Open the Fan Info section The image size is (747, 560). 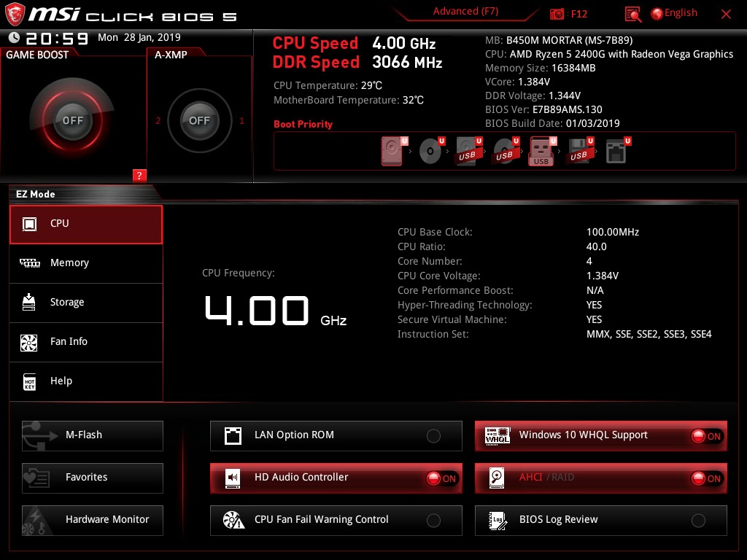pos(86,342)
